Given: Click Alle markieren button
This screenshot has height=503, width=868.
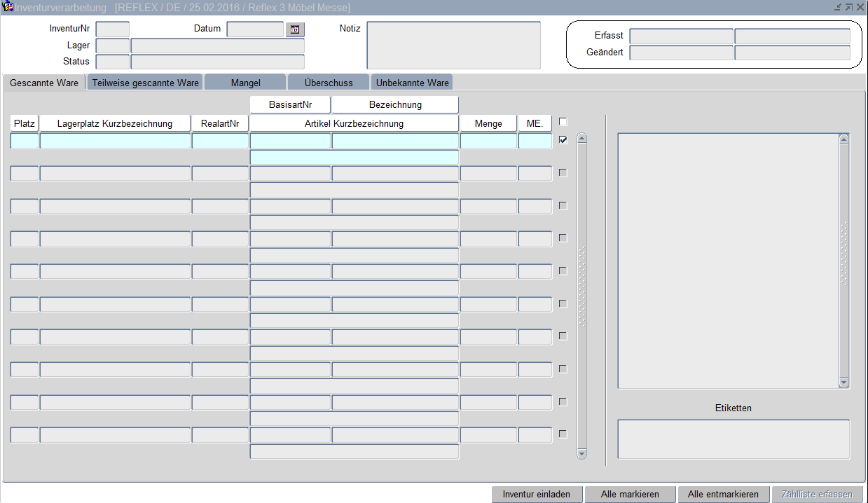Looking at the screenshot, I should [630, 494].
